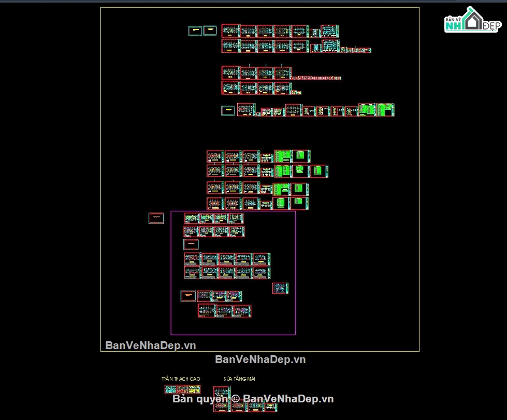Click the Bản quyền © BanVeNhaDep.vn text
The image size is (507, 420).
coord(253,399)
